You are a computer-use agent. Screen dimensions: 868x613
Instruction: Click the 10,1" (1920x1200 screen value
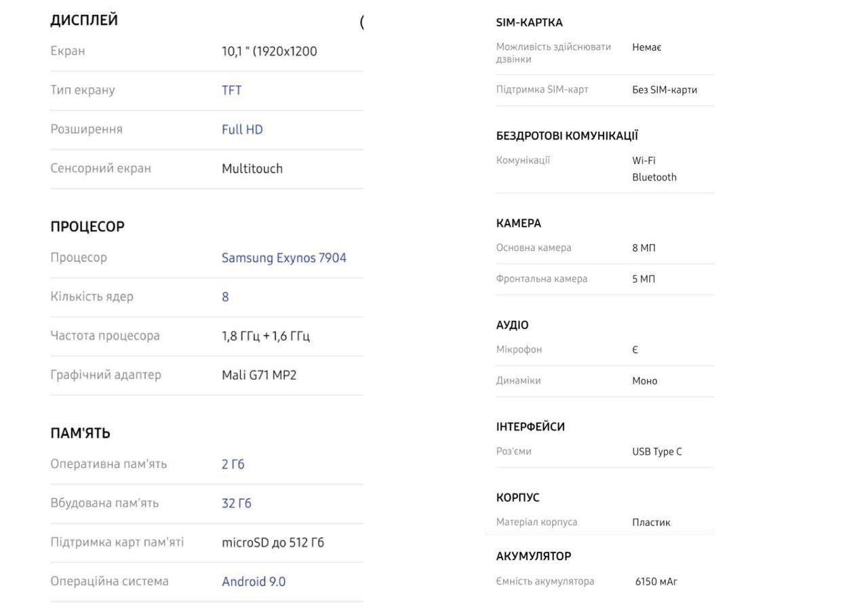(269, 52)
